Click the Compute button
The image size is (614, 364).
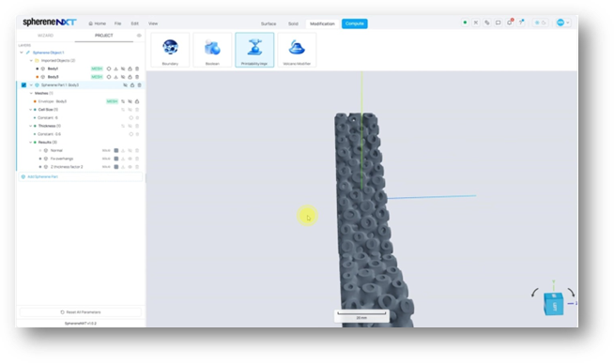pyautogui.click(x=354, y=23)
